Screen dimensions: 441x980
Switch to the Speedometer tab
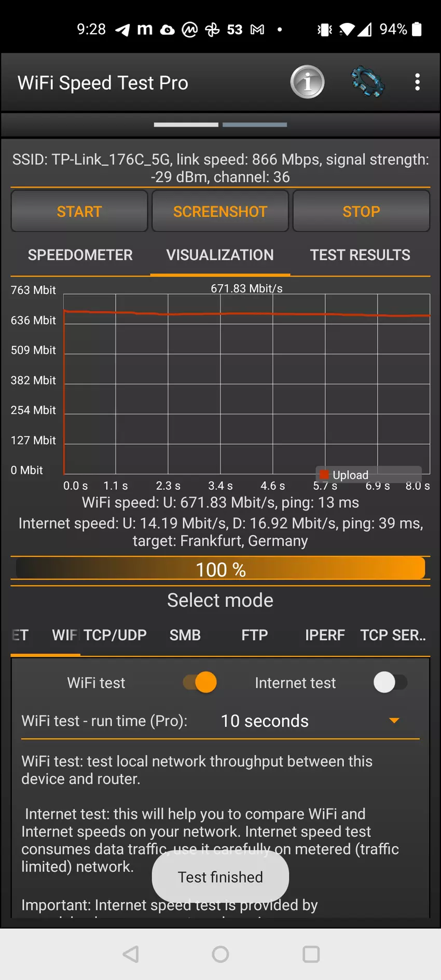(x=80, y=255)
